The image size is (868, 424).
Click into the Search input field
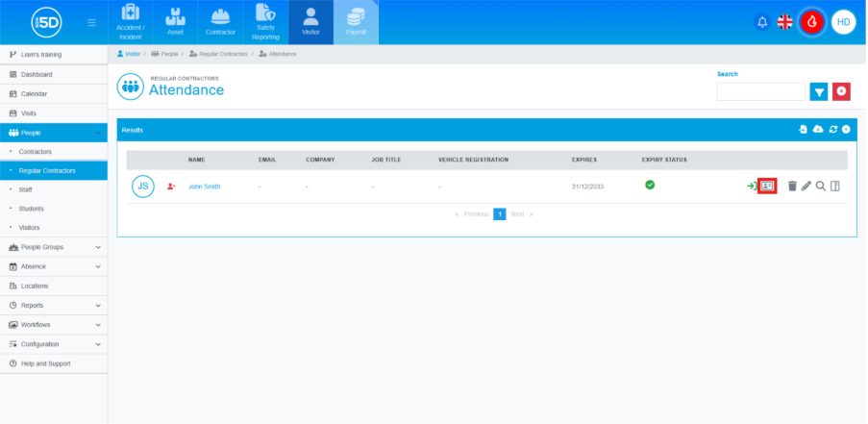pyautogui.click(x=760, y=91)
